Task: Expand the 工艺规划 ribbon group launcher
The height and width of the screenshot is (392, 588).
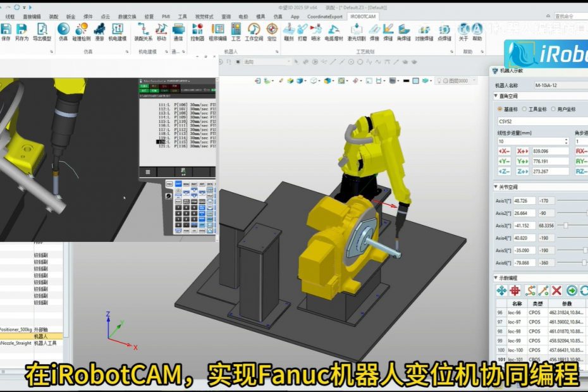Action: 452,52
